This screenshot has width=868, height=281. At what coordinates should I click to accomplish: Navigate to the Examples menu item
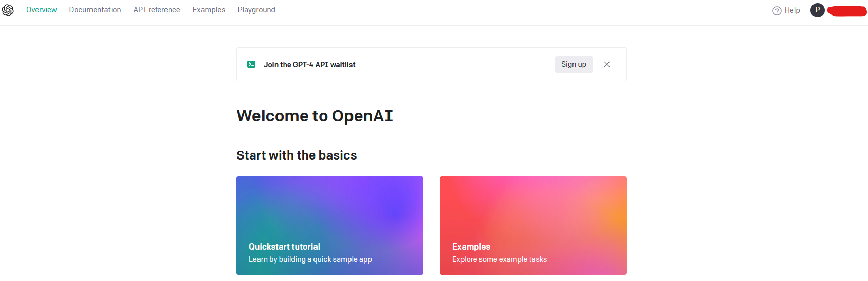pyautogui.click(x=209, y=10)
